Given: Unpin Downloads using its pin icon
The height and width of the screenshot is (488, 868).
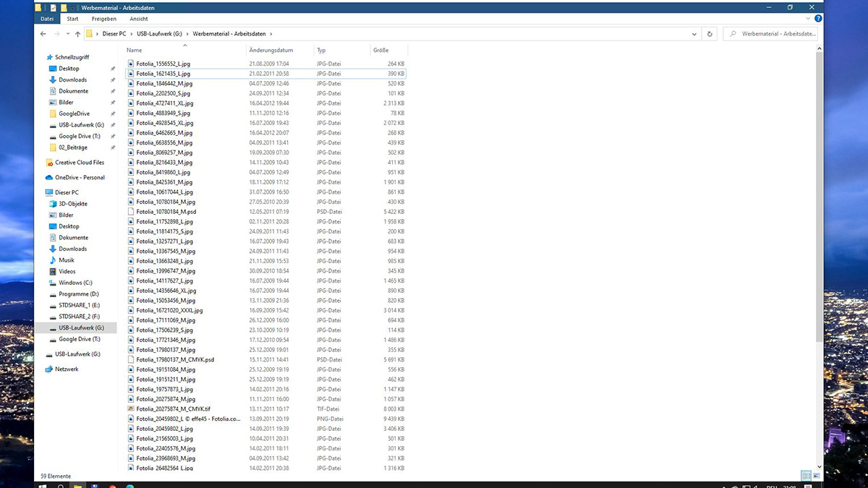Looking at the screenshot, I should [112, 80].
